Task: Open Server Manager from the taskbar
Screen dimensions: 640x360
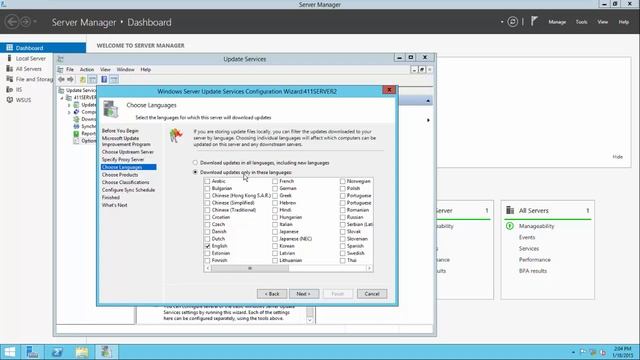Action: coord(32,352)
